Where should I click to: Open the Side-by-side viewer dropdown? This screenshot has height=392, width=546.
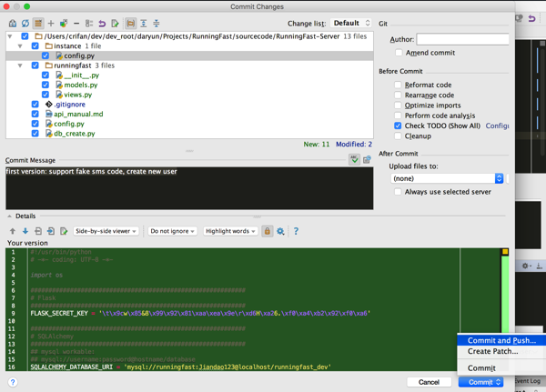point(106,232)
